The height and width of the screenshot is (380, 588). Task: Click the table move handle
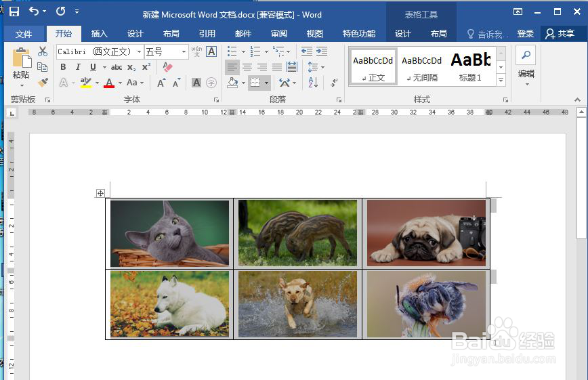point(100,193)
